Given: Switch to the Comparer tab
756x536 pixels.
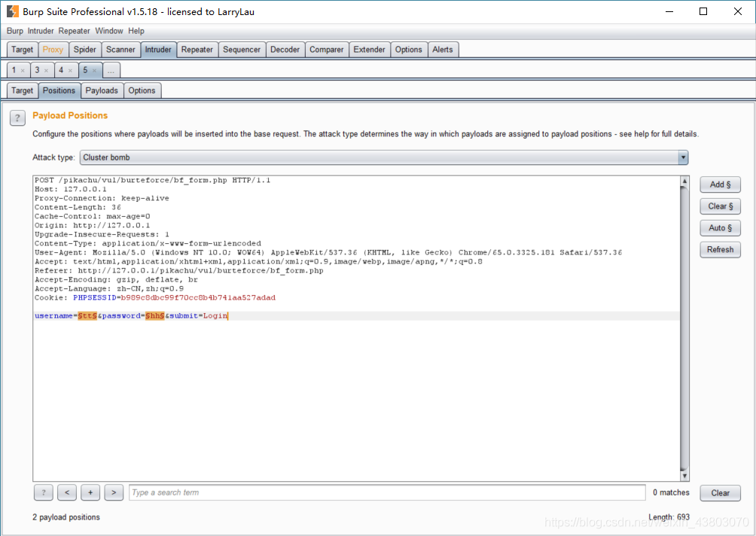Looking at the screenshot, I should tap(326, 50).
